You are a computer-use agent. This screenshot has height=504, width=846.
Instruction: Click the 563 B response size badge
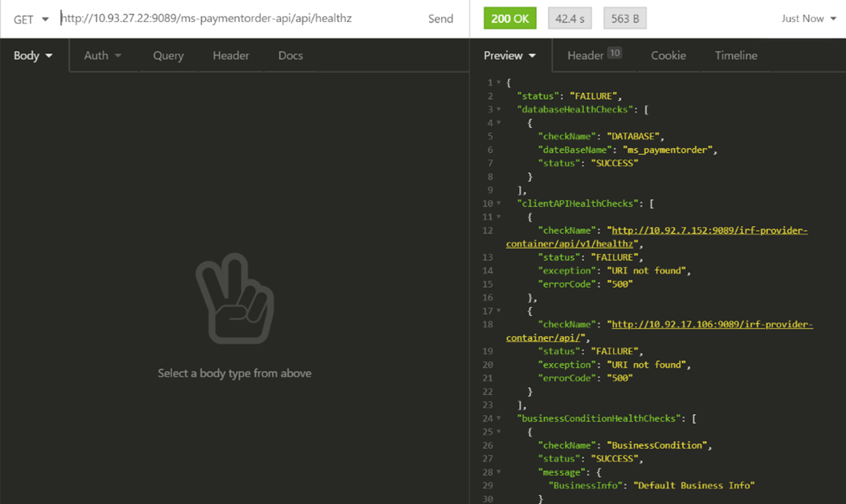coord(624,18)
